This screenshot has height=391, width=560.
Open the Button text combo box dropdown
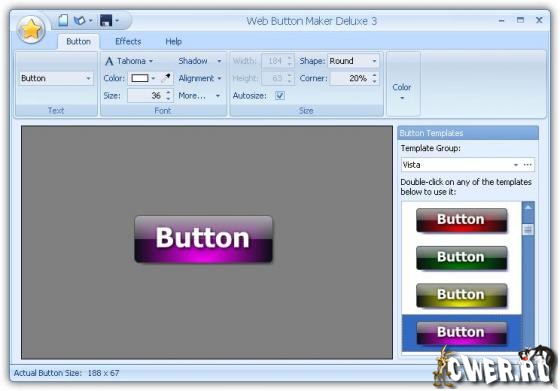55,78
